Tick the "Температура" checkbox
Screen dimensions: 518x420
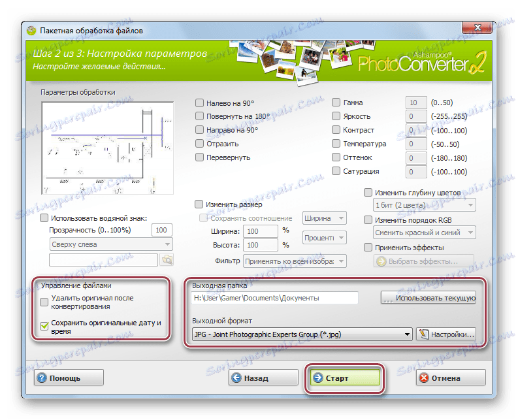[x=336, y=144]
